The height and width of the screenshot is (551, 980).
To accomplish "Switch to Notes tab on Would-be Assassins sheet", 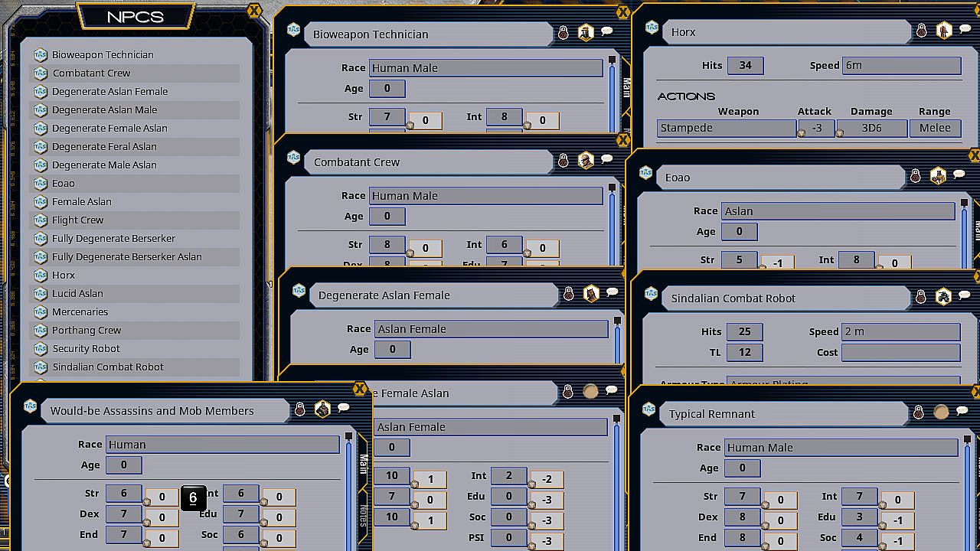I will (364, 515).
